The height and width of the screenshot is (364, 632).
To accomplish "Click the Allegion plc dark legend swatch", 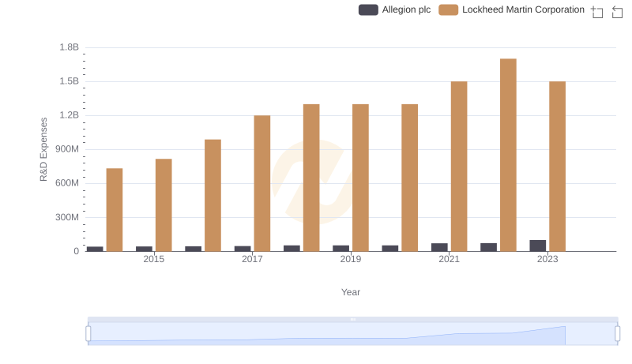I will tap(368, 9).
